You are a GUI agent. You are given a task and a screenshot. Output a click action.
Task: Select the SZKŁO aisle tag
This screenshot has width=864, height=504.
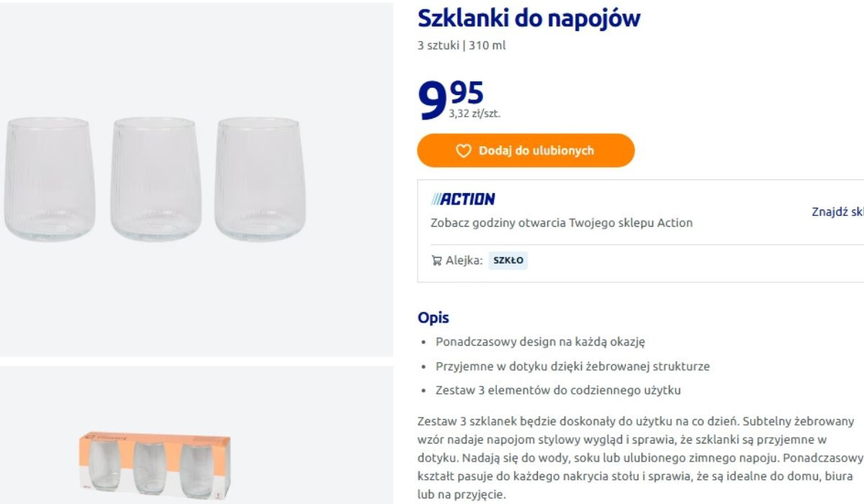pos(508,261)
